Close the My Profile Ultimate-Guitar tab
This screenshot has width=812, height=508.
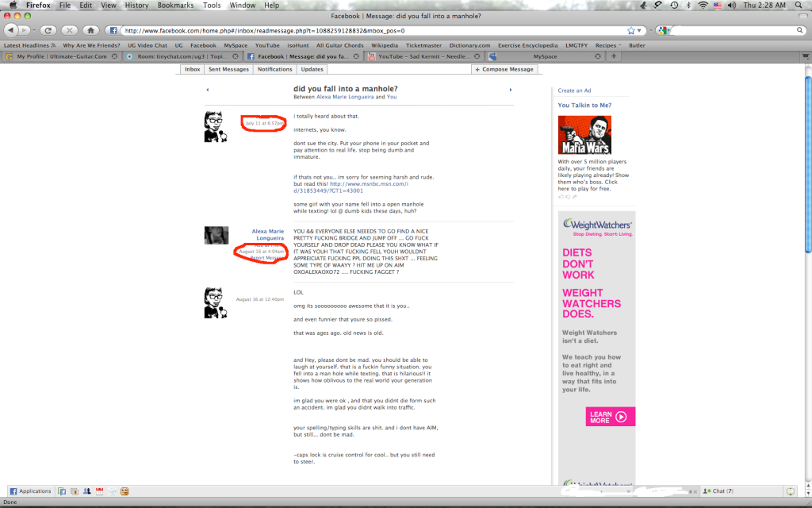click(x=114, y=56)
